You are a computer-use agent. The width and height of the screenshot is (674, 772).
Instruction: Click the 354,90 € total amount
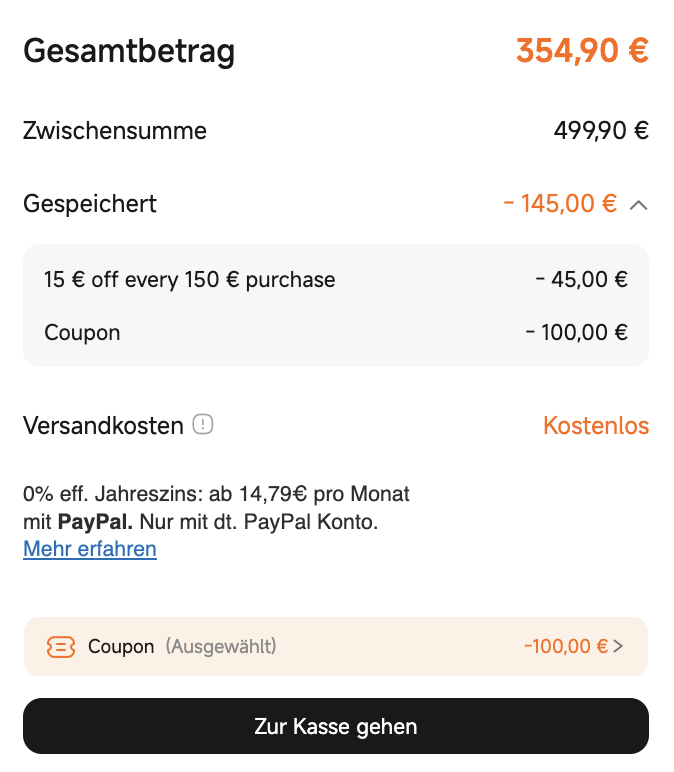(582, 51)
